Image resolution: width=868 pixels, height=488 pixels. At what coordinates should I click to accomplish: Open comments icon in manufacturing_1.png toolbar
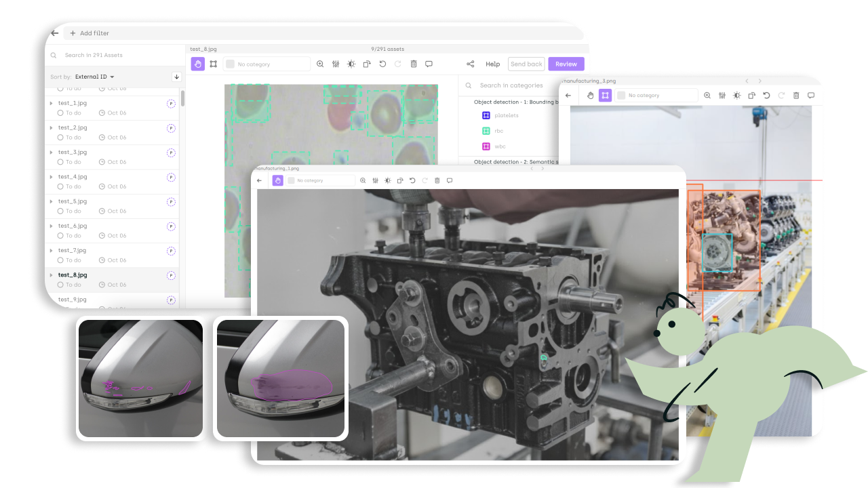(x=449, y=180)
